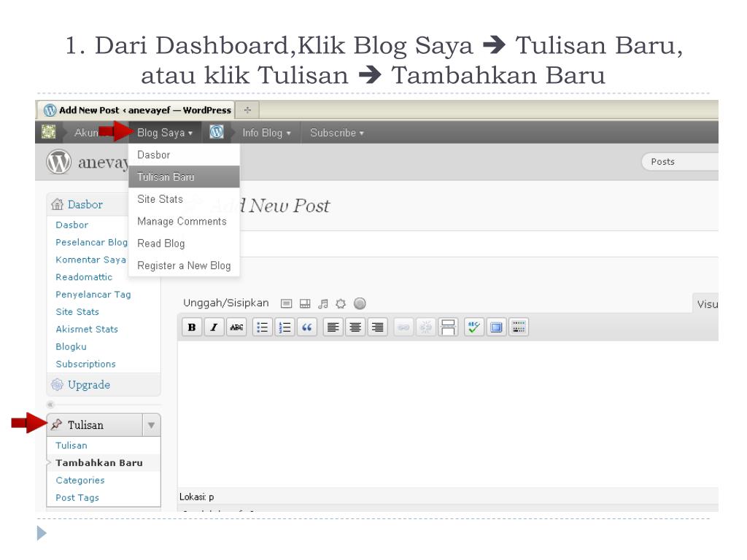Add audio via music note icon
Viewport: 747px width, 560px height.
pyautogui.click(x=323, y=303)
